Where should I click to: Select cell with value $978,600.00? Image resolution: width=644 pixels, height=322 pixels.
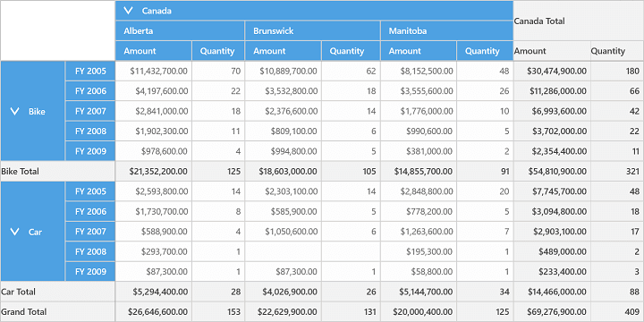[x=154, y=151]
